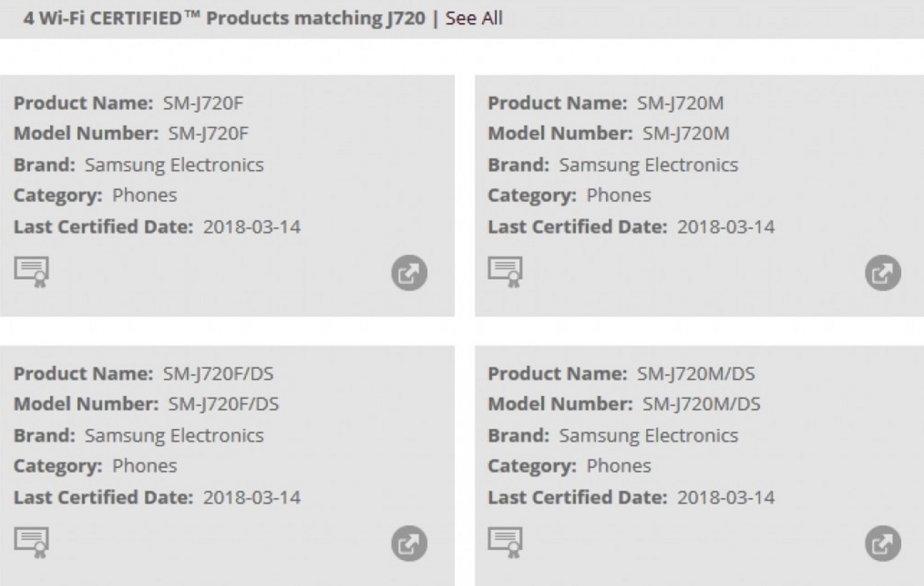Click the Phones category on SM-J720F/DS card

(145, 466)
